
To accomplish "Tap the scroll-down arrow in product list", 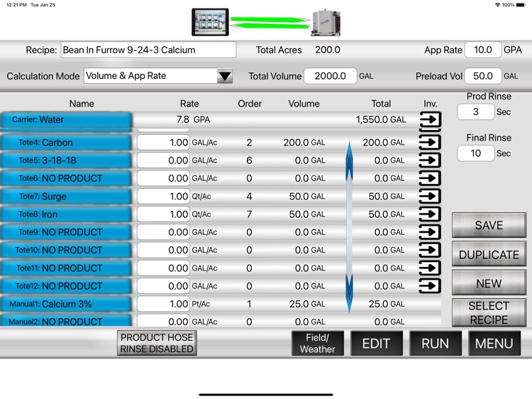I will coord(349,293).
